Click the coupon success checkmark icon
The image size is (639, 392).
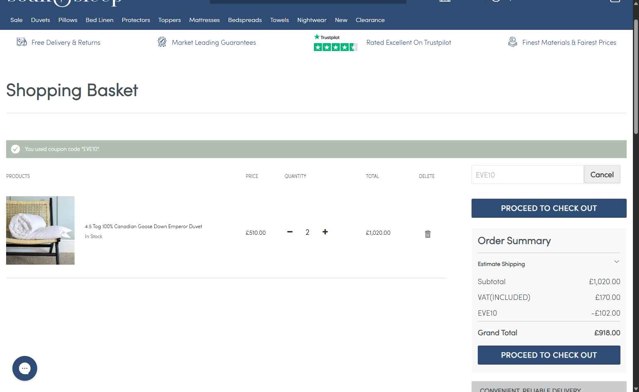point(15,149)
